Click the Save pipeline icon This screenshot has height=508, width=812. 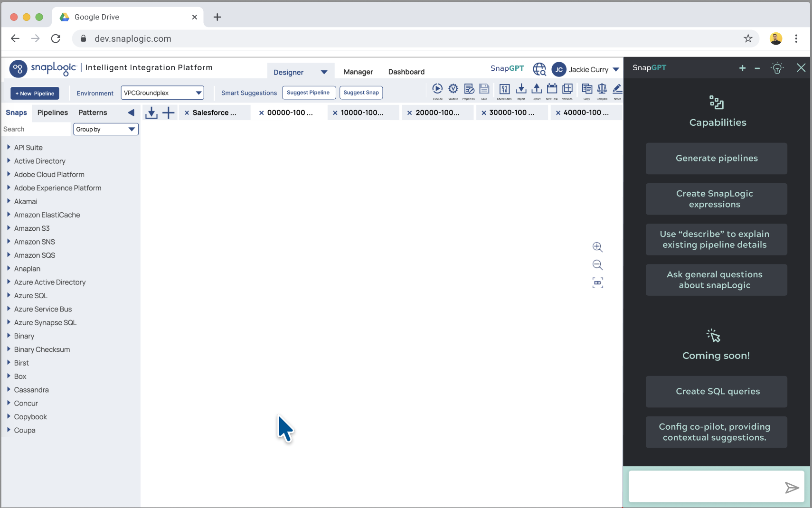click(484, 89)
